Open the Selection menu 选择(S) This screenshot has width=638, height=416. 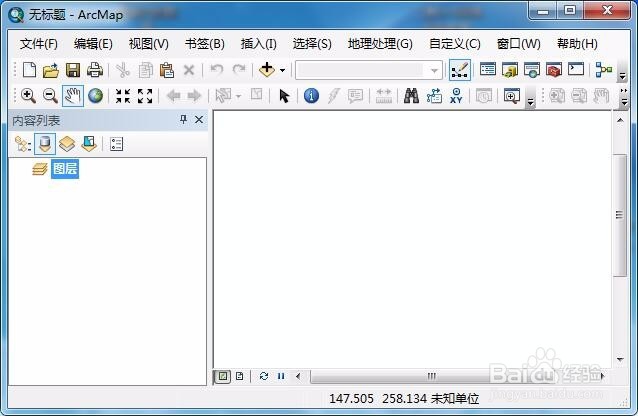(312, 44)
